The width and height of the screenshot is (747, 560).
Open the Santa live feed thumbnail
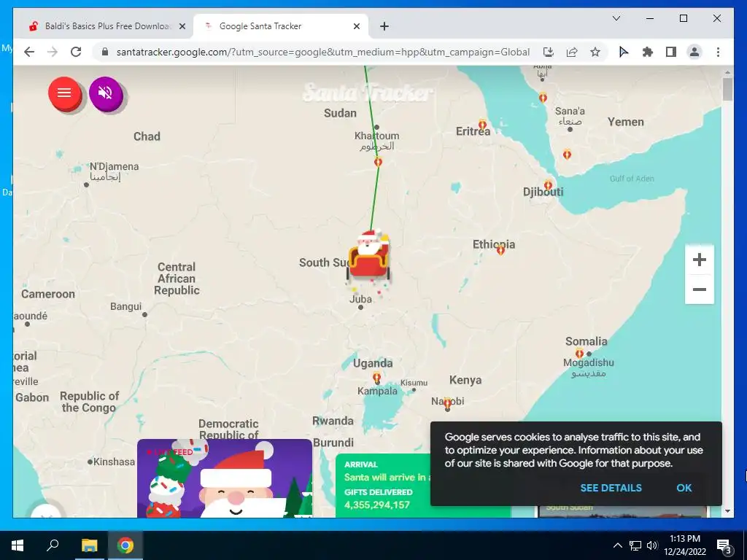click(225, 478)
